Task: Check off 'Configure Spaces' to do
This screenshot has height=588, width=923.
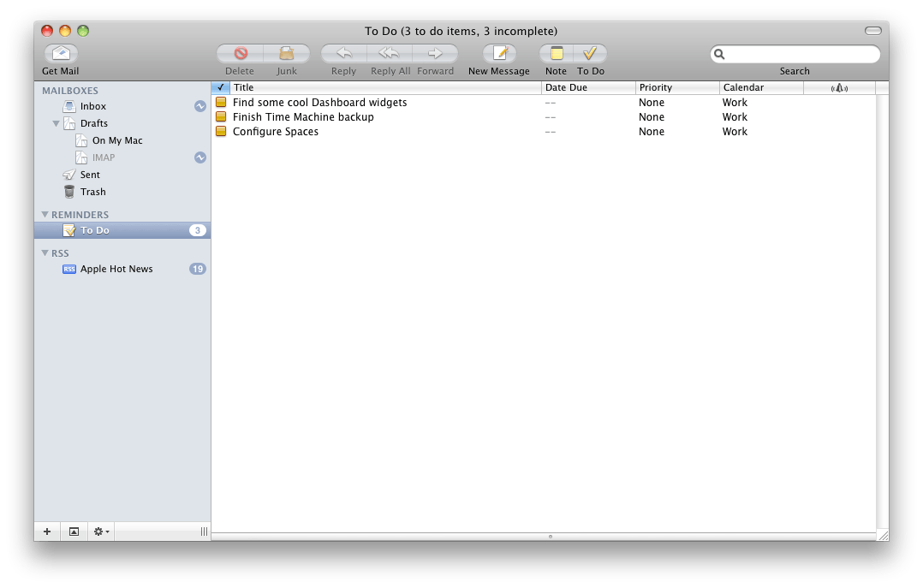Action: point(221,131)
